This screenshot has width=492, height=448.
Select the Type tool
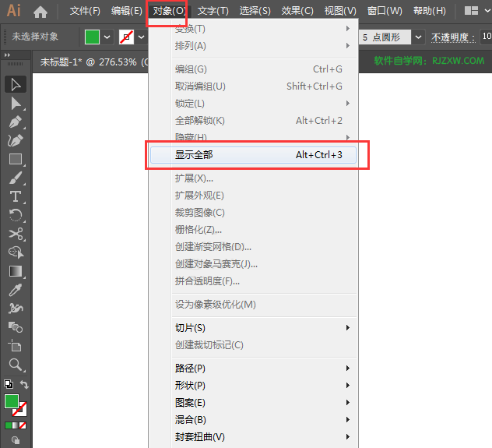coord(16,197)
